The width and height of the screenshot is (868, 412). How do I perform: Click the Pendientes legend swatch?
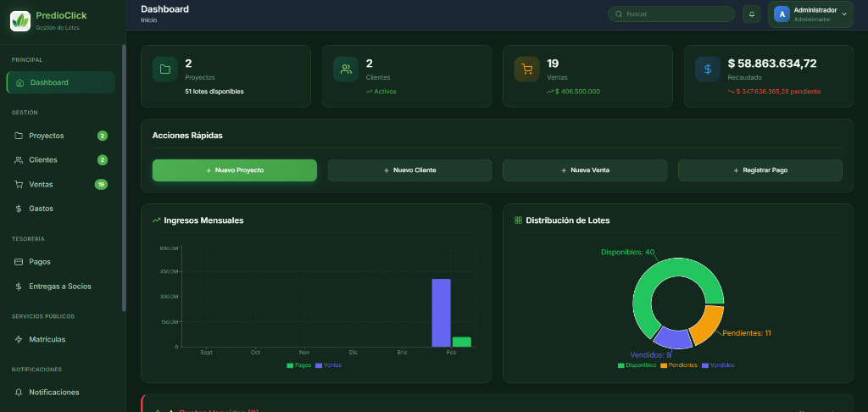pyautogui.click(x=664, y=365)
